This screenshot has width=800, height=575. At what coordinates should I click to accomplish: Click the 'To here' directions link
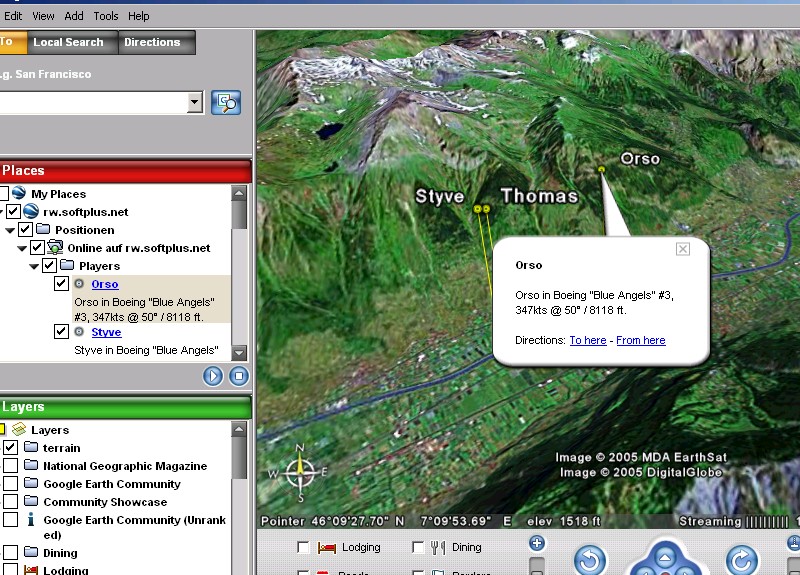pos(588,340)
